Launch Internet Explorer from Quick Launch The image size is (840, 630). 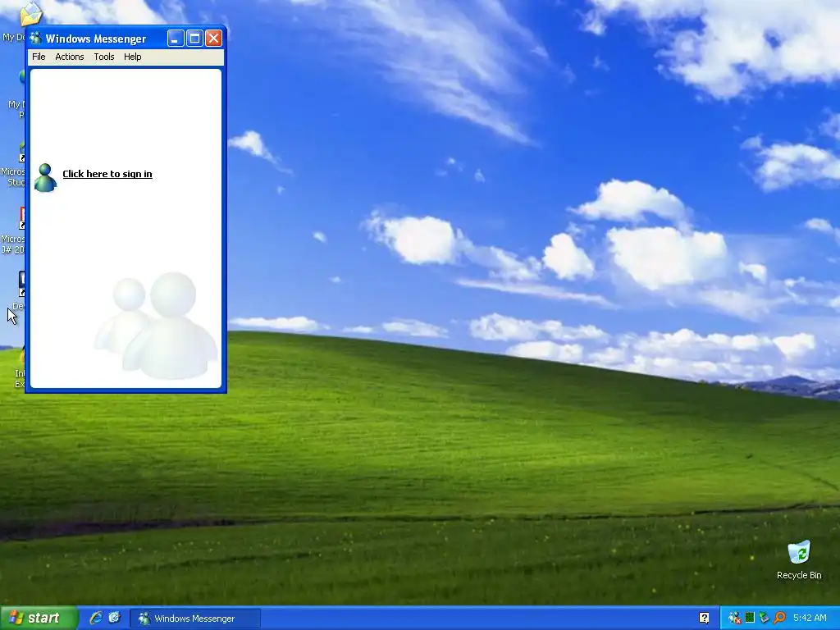[96, 619]
